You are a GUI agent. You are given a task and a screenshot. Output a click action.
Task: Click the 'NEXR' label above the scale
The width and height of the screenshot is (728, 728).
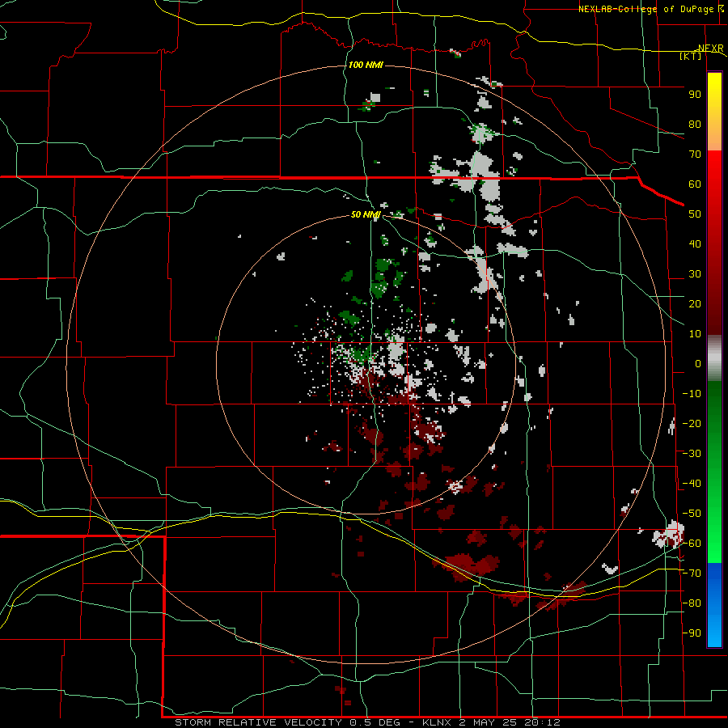click(x=711, y=48)
